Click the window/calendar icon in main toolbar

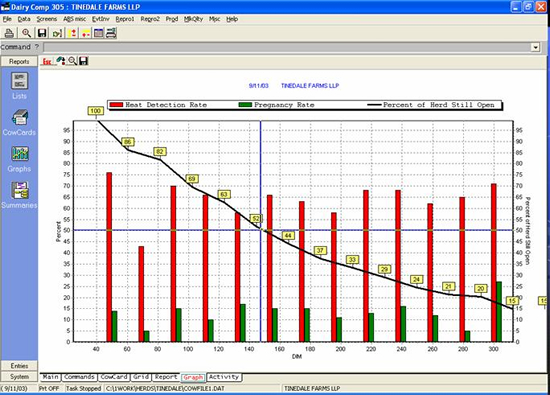point(99,33)
